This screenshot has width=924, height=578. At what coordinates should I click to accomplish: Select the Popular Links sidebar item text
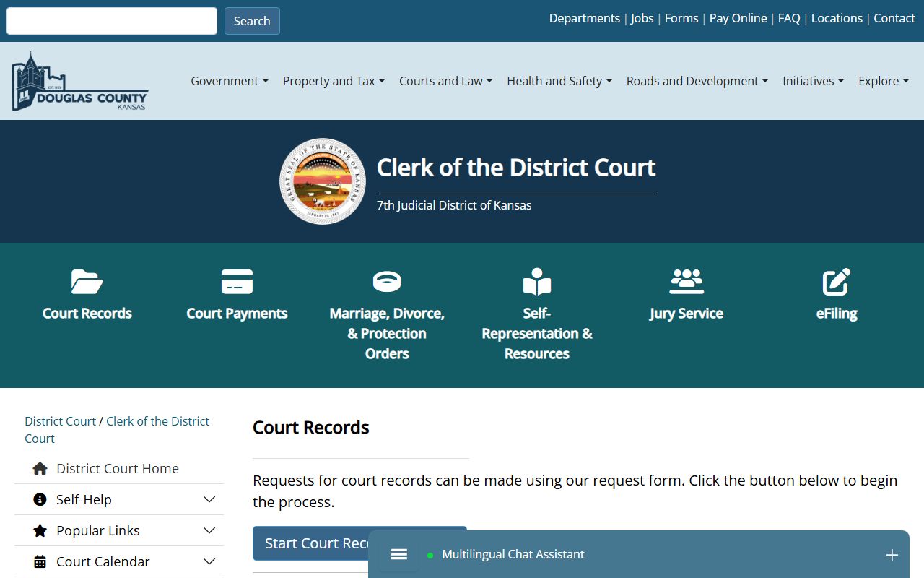(98, 530)
